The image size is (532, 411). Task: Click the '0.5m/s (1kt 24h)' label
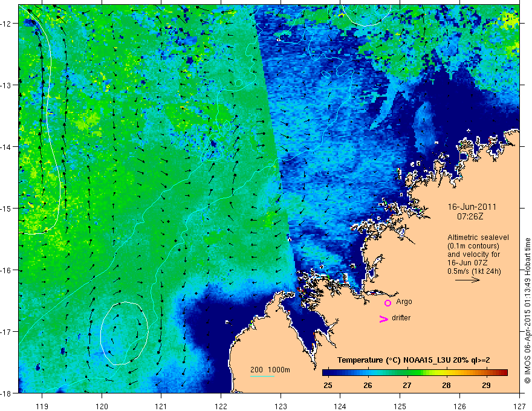tap(475, 271)
